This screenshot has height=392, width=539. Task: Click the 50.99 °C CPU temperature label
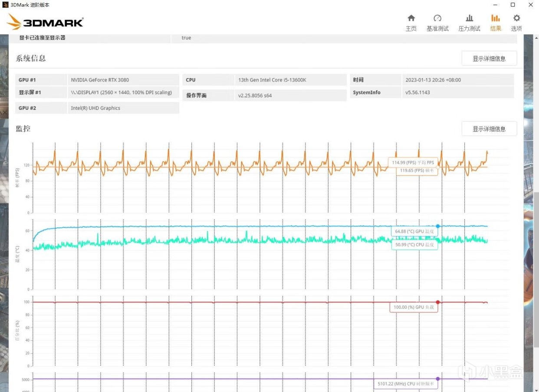414,245
